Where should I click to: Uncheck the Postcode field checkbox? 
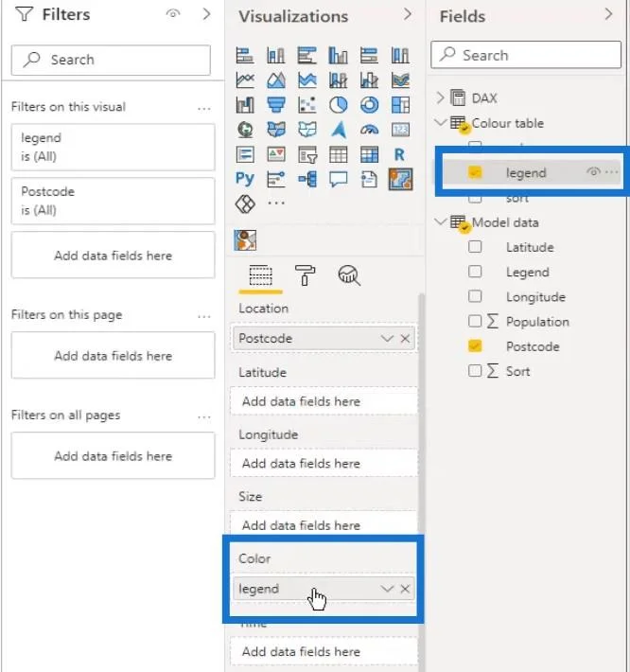[x=475, y=345]
